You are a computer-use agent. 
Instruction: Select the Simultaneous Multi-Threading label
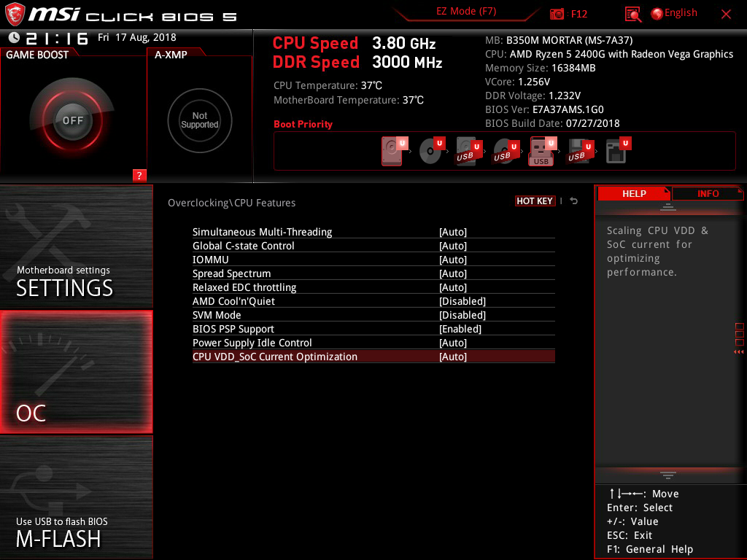tap(262, 232)
